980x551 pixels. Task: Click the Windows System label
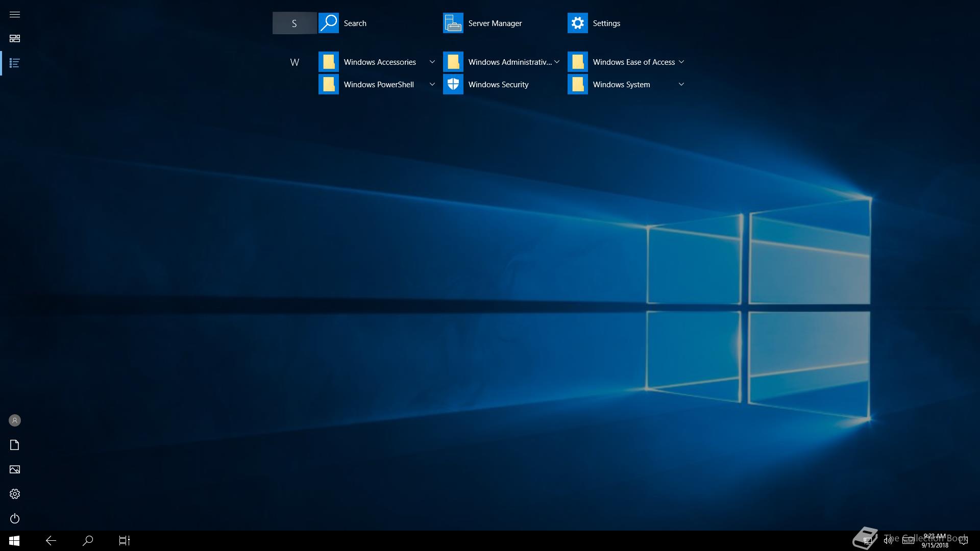pos(621,85)
